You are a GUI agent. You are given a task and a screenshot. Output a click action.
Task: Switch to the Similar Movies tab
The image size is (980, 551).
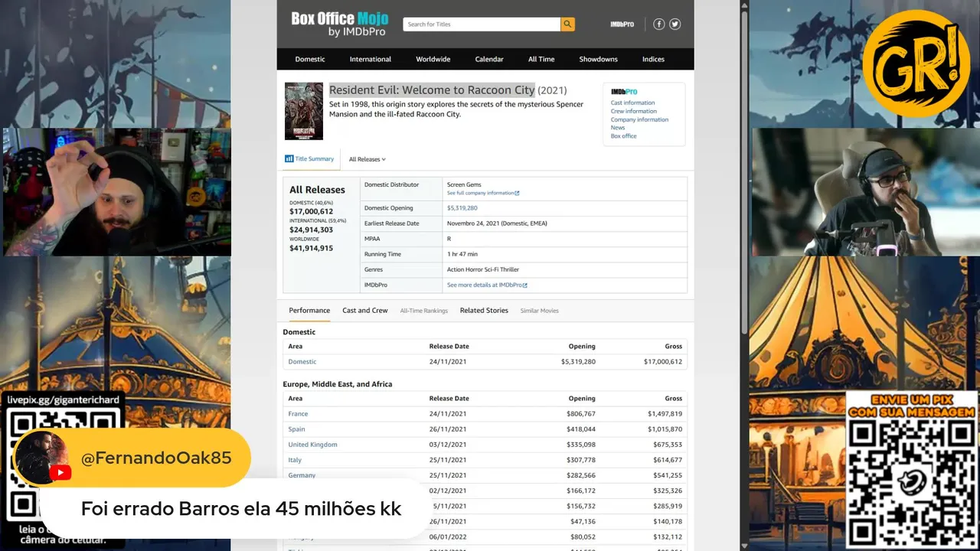pyautogui.click(x=540, y=311)
